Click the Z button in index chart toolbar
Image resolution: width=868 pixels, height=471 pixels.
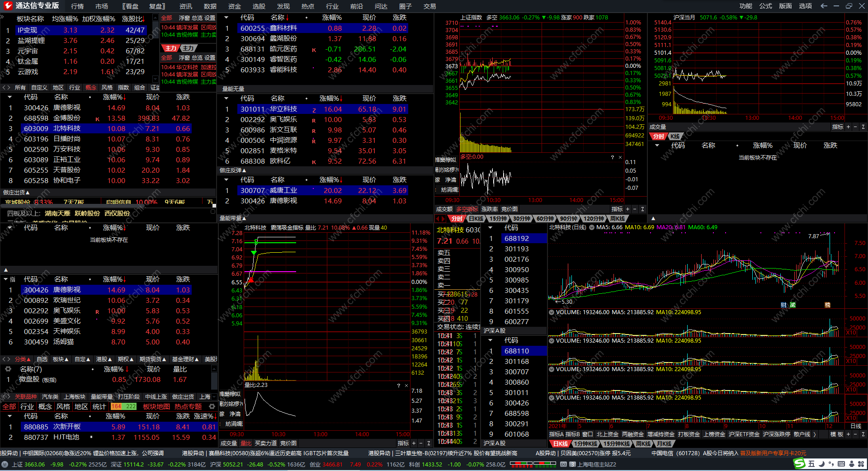(x=642, y=209)
